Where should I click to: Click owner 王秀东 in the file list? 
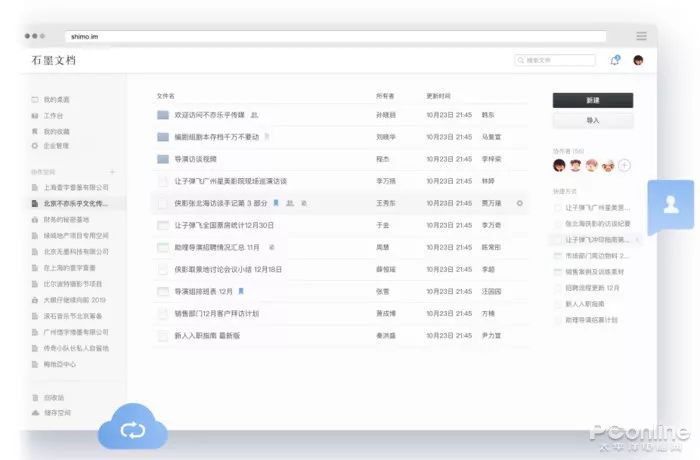pos(386,203)
